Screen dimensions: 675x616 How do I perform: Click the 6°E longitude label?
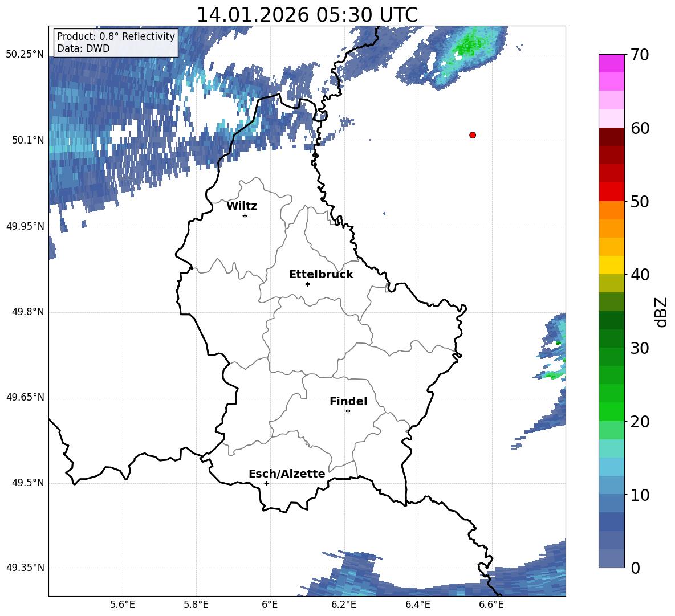point(270,605)
